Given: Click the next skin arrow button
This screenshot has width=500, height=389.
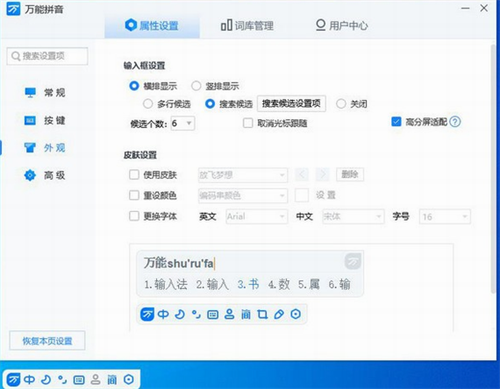Looking at the screenshot, I should coord(323,174).
